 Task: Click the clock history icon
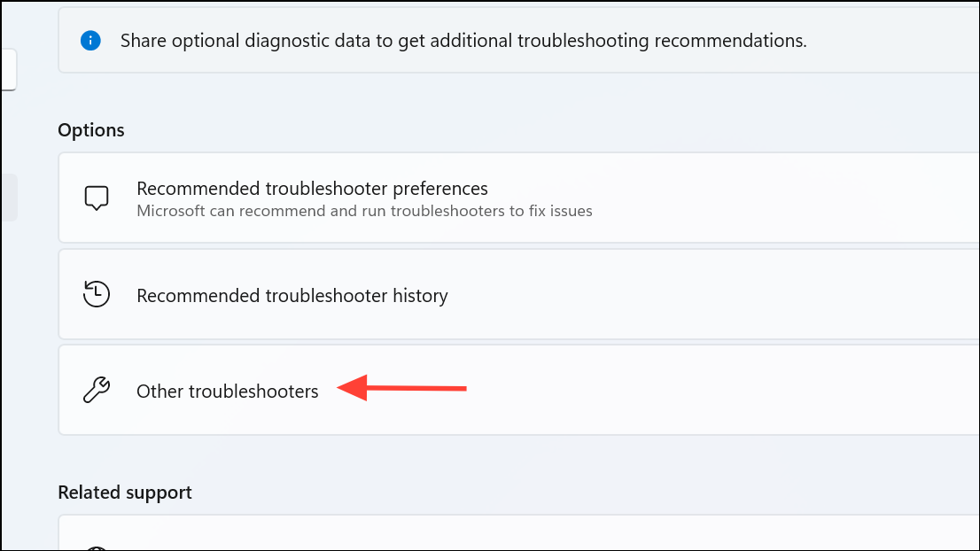(97, 294)
